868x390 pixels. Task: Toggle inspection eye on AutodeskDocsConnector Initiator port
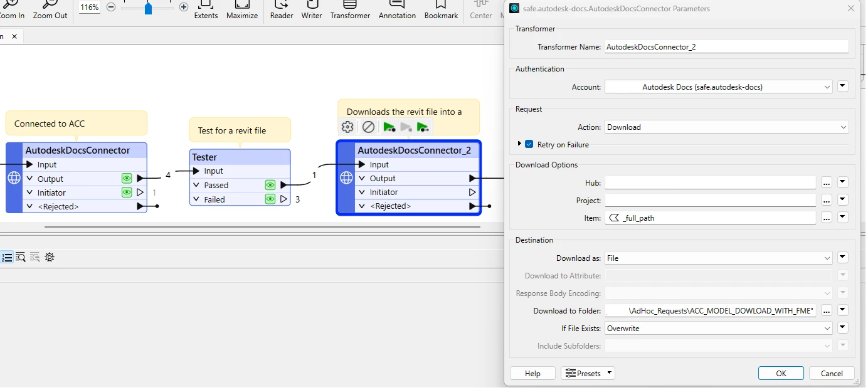[x=127, y=192]
